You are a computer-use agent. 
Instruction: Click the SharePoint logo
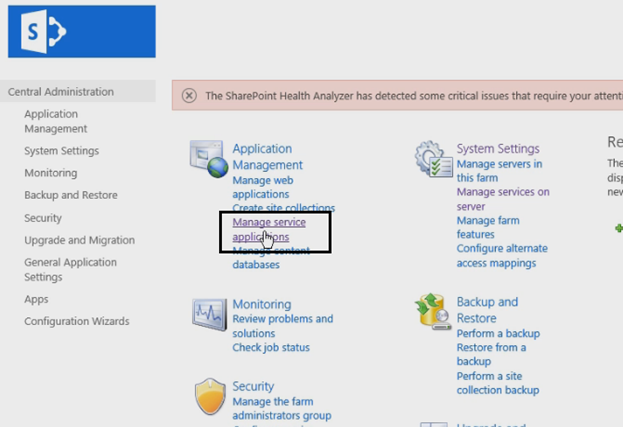[81, 31]
